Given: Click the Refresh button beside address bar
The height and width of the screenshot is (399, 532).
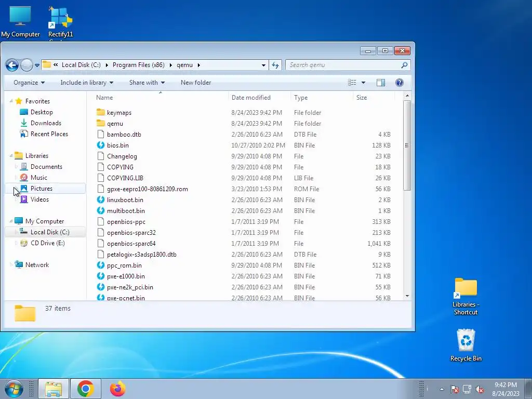Looking at the screenshot, I should tap(275, 65).
